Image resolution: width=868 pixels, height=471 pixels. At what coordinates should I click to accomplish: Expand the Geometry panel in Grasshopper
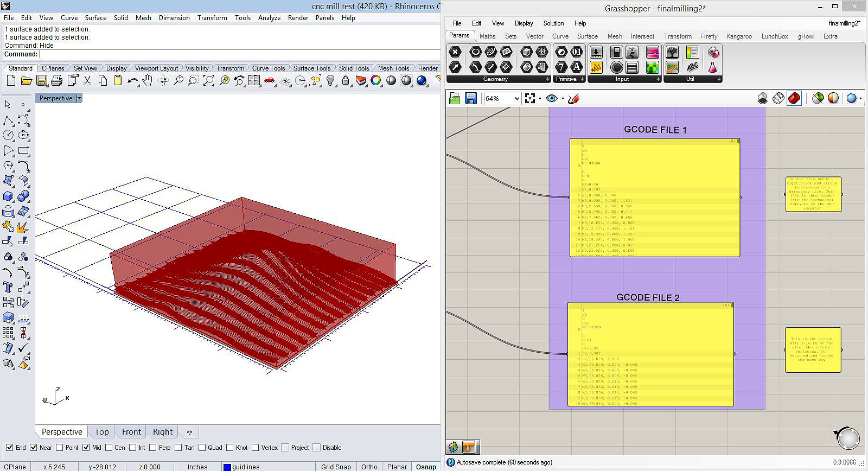pyautogui.click(x=547, y=79)
